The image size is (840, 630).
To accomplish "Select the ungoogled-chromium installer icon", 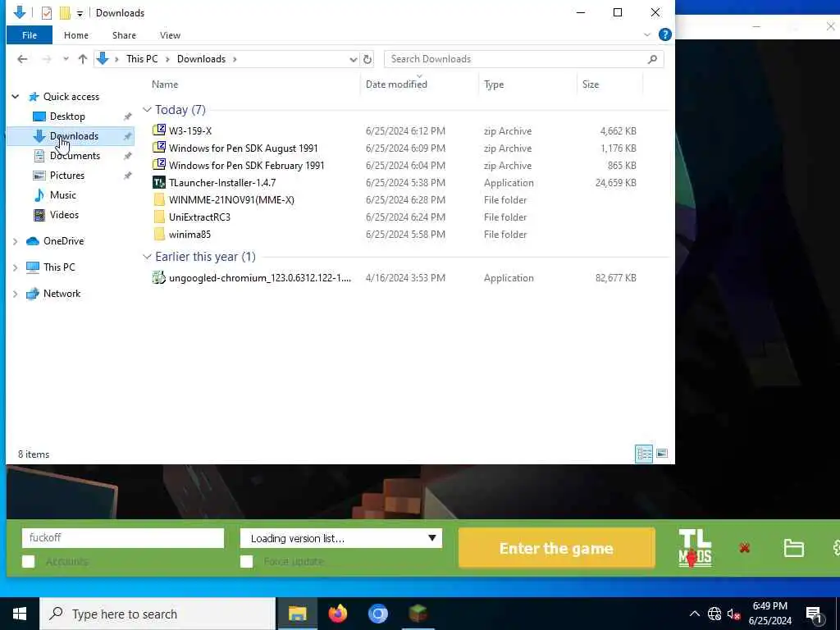I will click(159, 277).
